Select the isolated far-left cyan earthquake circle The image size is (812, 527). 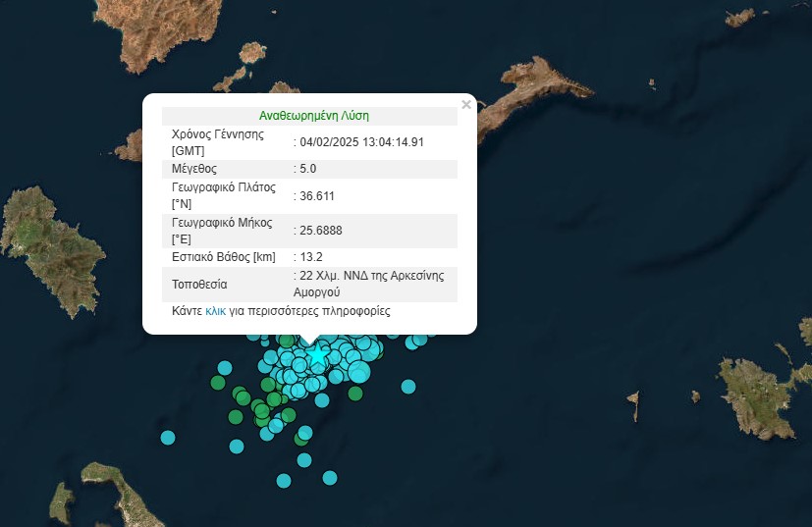[168, 437]
